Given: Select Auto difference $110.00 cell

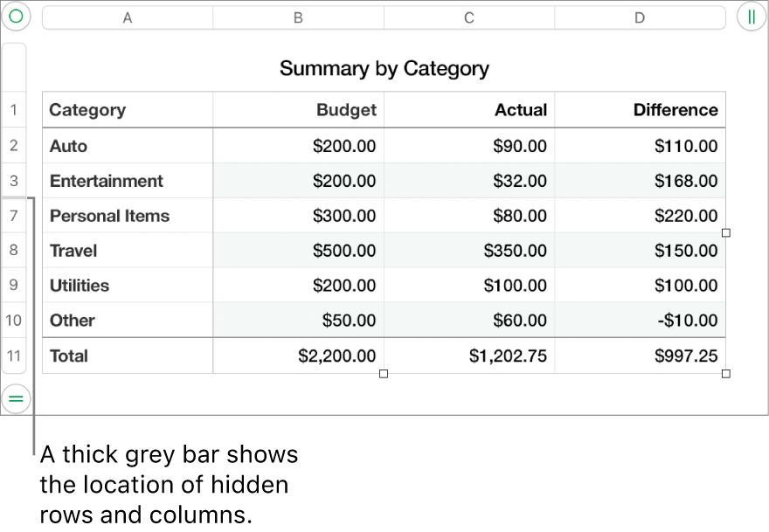Looking at the screenshot, I should tap(640, 146).
